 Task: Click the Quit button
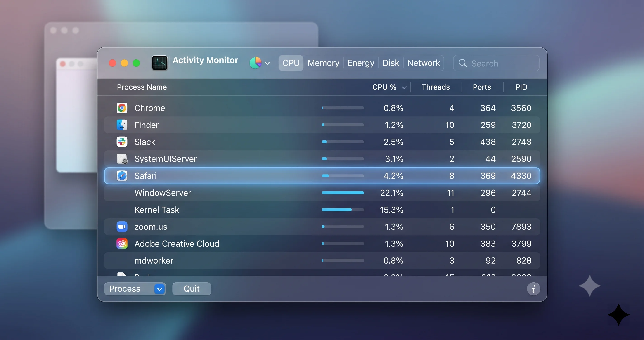(192, 289)
